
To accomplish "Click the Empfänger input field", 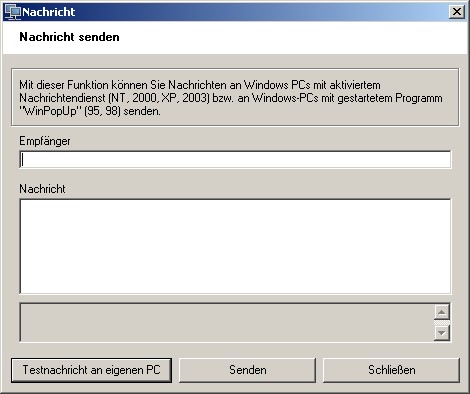I will click(x=235, y=160).
